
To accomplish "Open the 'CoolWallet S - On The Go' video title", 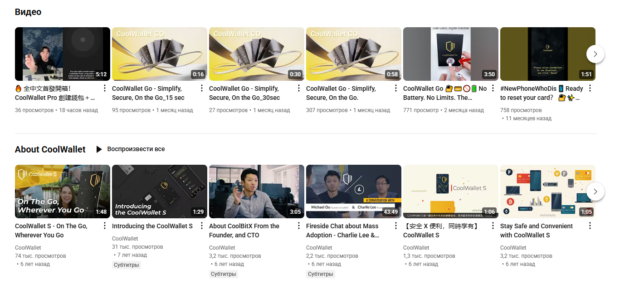I will [51, 231].
